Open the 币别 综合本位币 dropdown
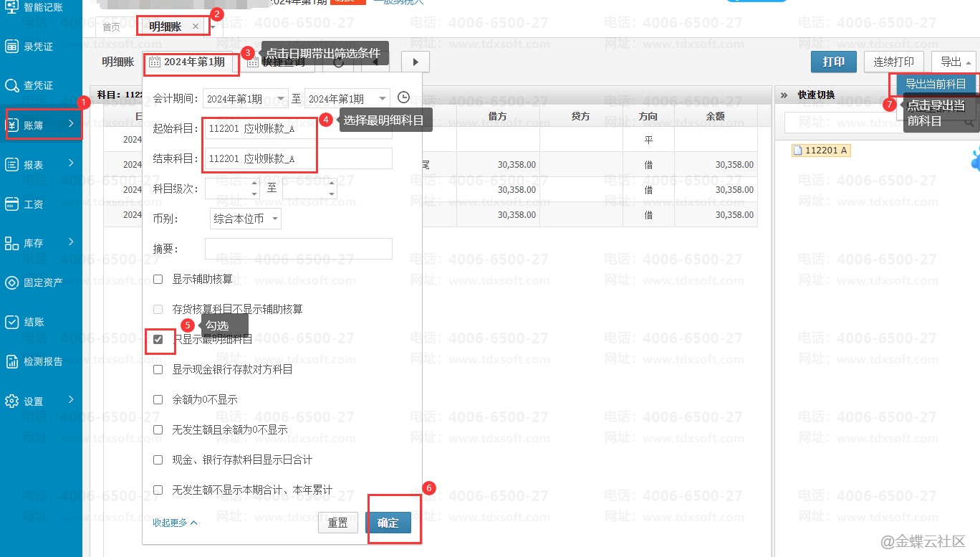 pyautogui.click(x=246, y=219)
